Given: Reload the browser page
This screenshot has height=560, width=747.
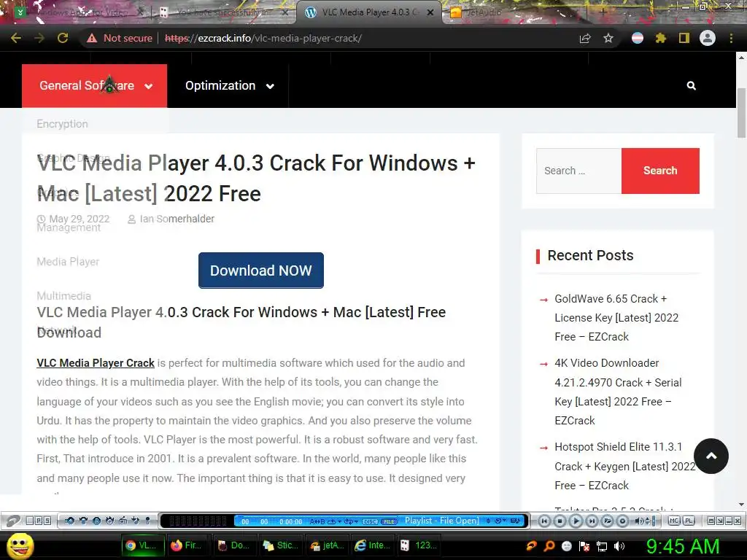Looking at the screenshot, I should pyautogui.click(x=63, y=38).
